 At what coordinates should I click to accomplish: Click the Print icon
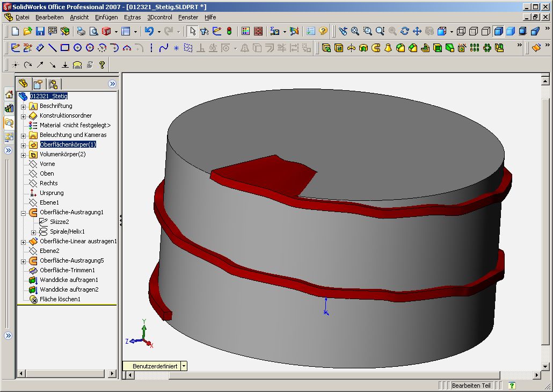coord(81,31)
